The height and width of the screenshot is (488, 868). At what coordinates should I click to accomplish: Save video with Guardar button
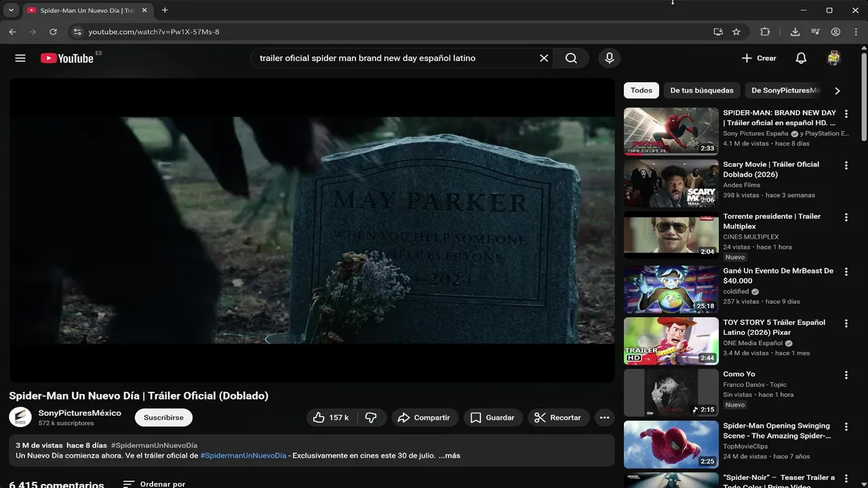click(493, 418)
